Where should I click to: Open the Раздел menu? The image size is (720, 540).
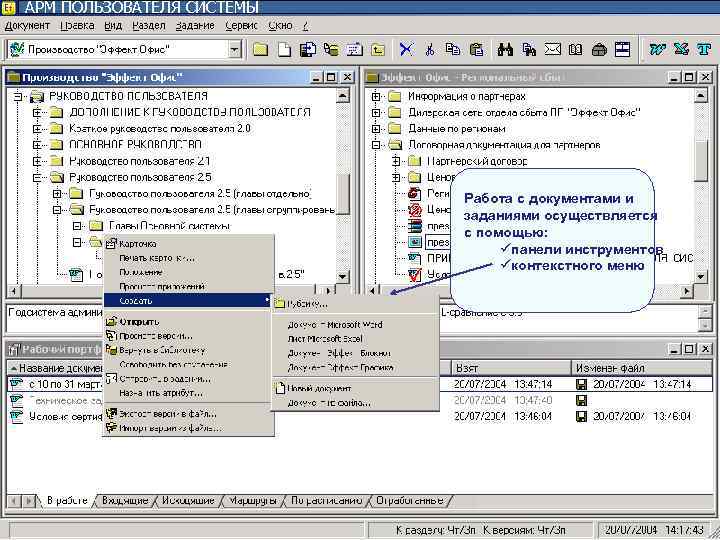click(x=149, y=26)
